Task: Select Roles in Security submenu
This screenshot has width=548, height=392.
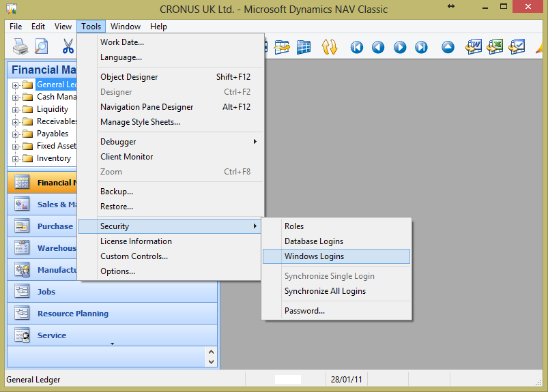Action: (x=336, y=226)
